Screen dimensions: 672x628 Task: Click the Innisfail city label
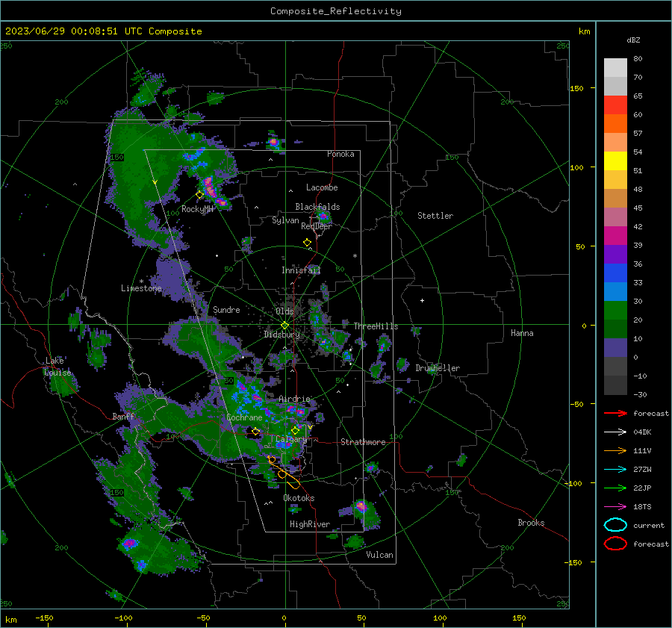[x=301, y=270]
